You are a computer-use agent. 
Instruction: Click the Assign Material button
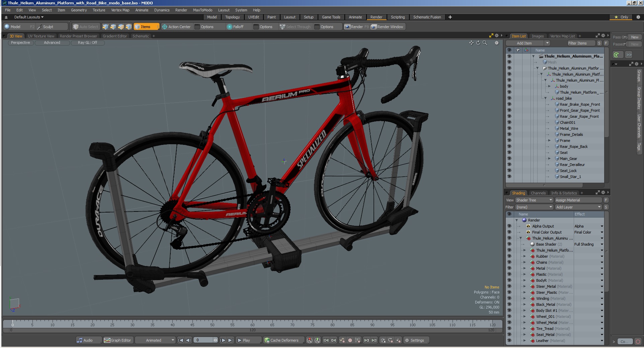click(x=578, y=200)
